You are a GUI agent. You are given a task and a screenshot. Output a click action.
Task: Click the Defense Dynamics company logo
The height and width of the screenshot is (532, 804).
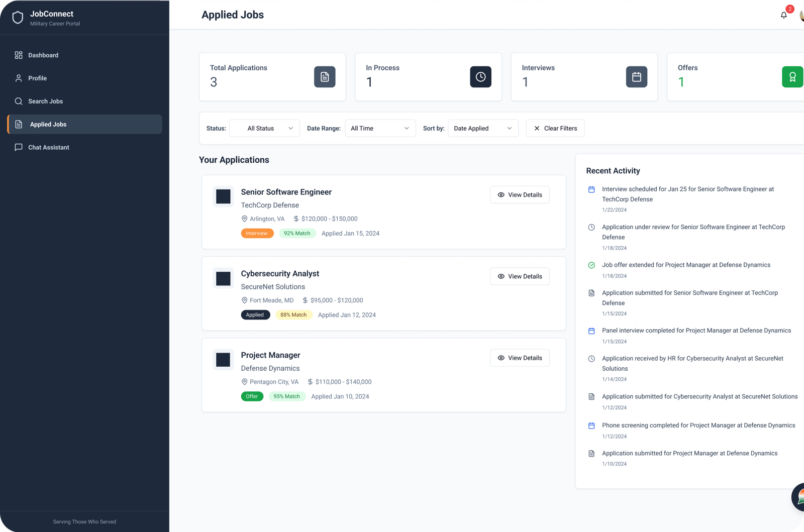tap(223, 360)
